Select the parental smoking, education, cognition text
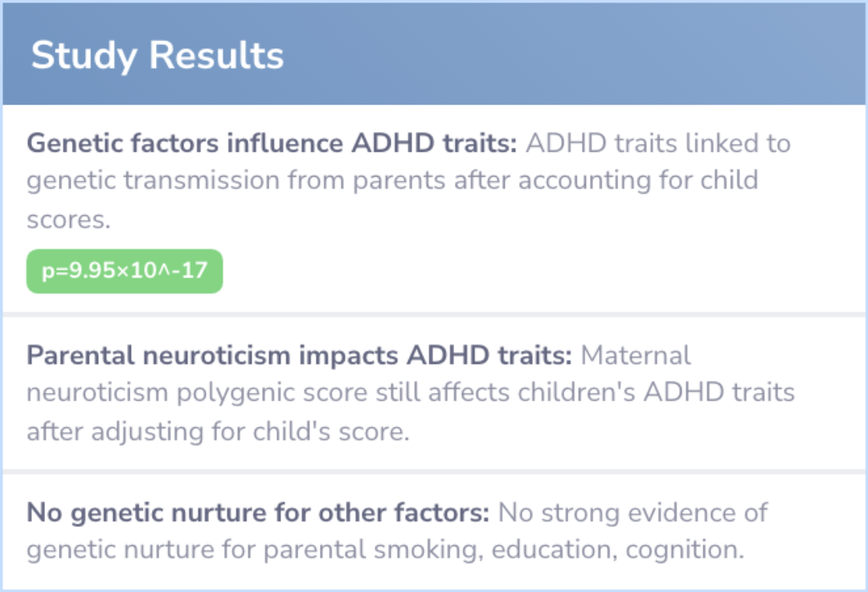Viewport: 868px width, 592px height. (x=504, y=550)
